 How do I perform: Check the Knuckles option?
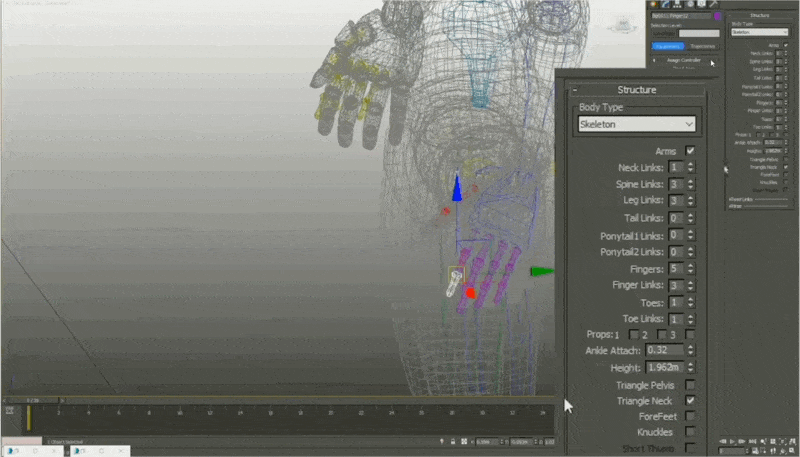pos(690,432)
